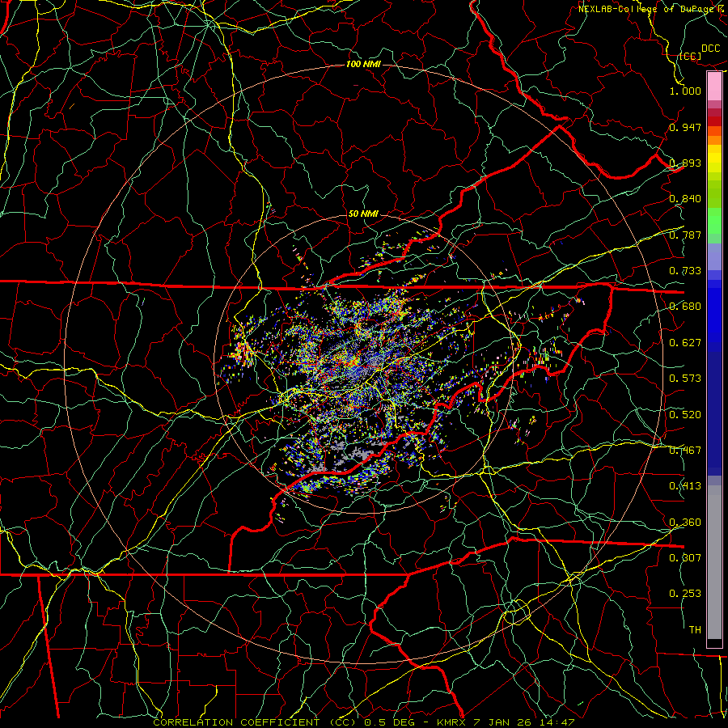Click the "14:47" time stamp in caption
The height and width of the screenshot is (728, 728).
point(557,722)
